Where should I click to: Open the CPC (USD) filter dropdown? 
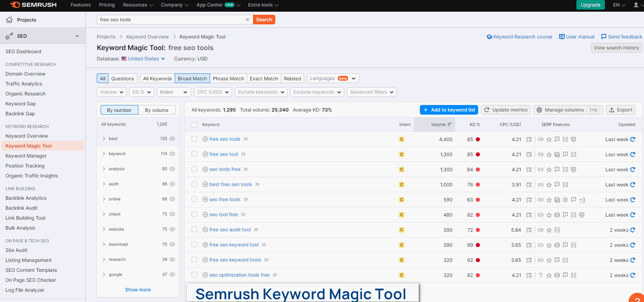pyautogui.click(x=213, y=92)
